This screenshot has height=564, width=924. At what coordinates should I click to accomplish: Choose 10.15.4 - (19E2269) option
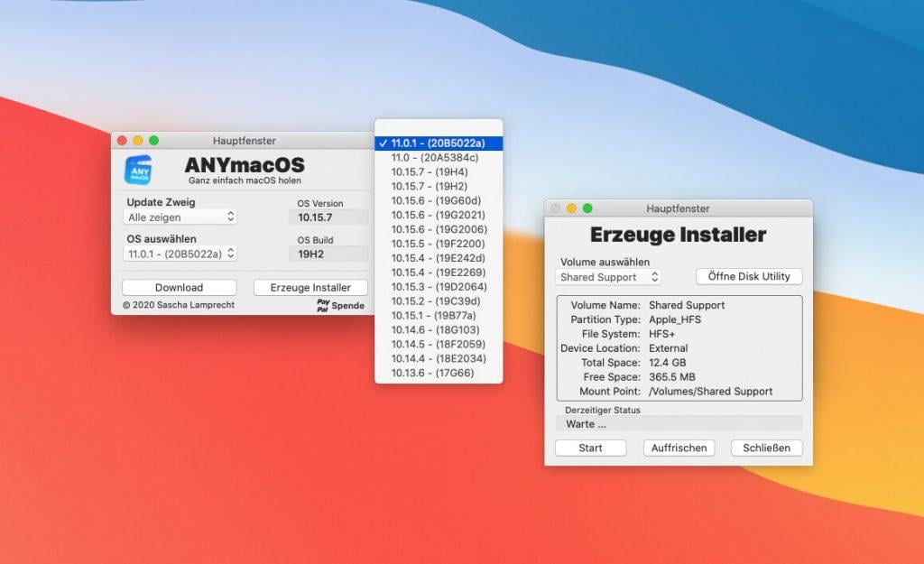click(439, 273)
